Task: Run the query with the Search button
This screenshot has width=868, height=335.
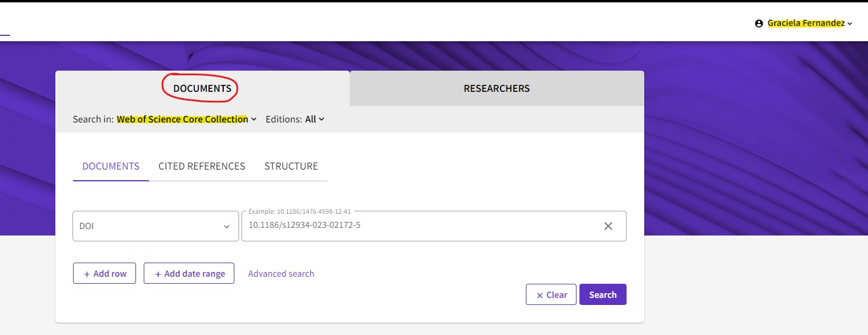Action: pos(602,295)
